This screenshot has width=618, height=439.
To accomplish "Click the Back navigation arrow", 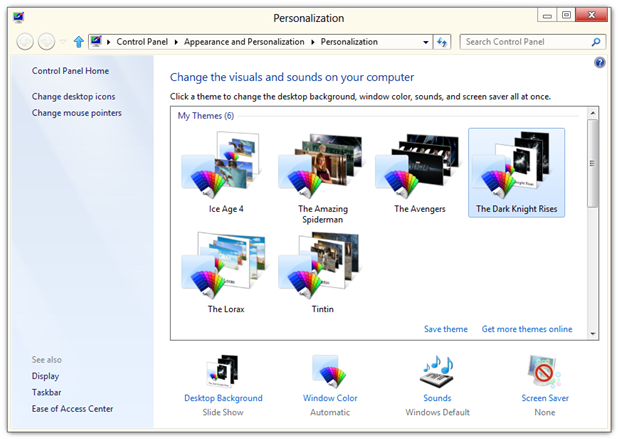I will [25, 41].
